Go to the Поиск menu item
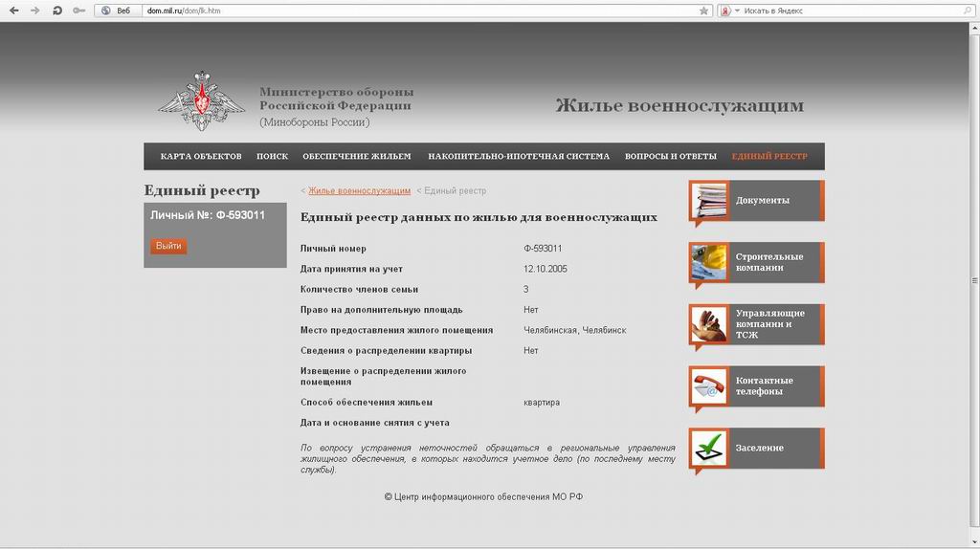980x549 pixels. tap(272, 156)
